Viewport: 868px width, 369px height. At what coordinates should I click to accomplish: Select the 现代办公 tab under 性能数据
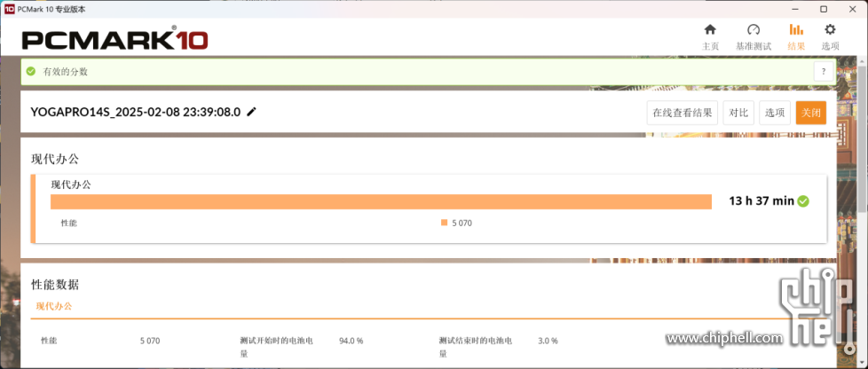click(x=54, y=306)
